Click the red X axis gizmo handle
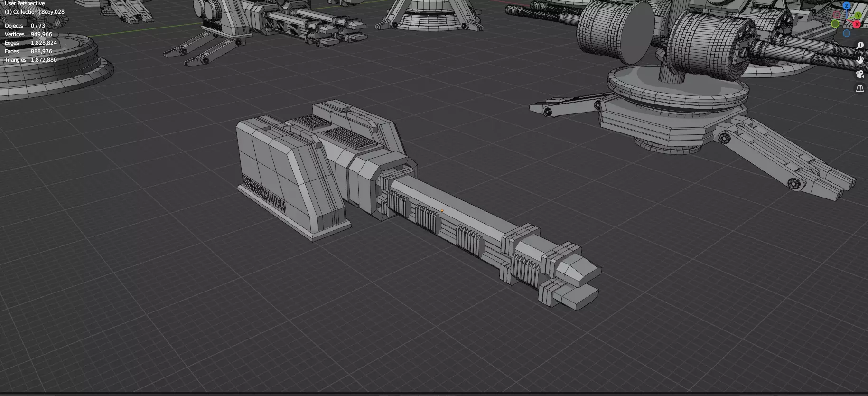 857,24
